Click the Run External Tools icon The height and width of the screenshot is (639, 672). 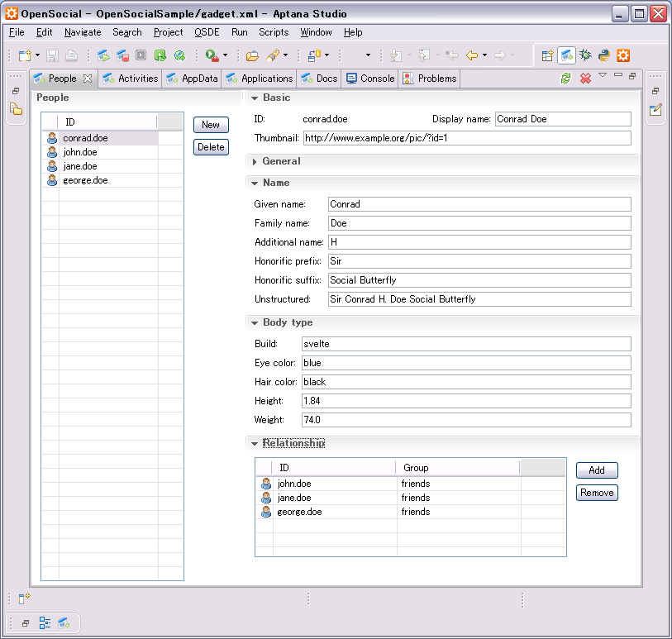click(x=212, y=55)
